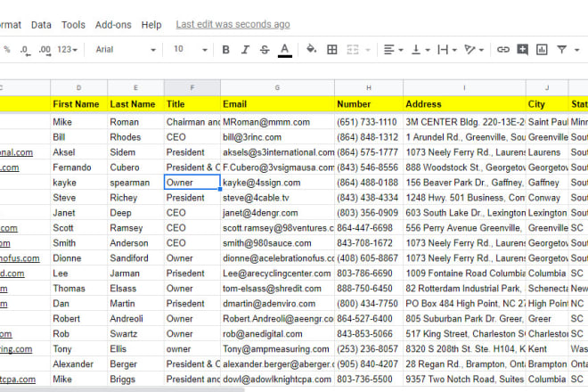588x392 pixels.
Task: Select the Number header cell
Action: coord(369,104)
